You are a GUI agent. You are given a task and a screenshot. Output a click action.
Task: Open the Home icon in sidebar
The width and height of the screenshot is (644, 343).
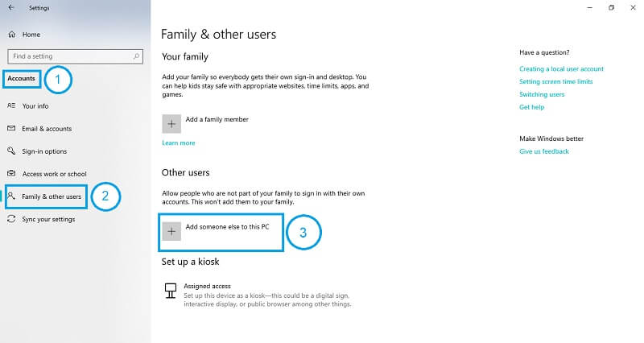tap(12, 35)
